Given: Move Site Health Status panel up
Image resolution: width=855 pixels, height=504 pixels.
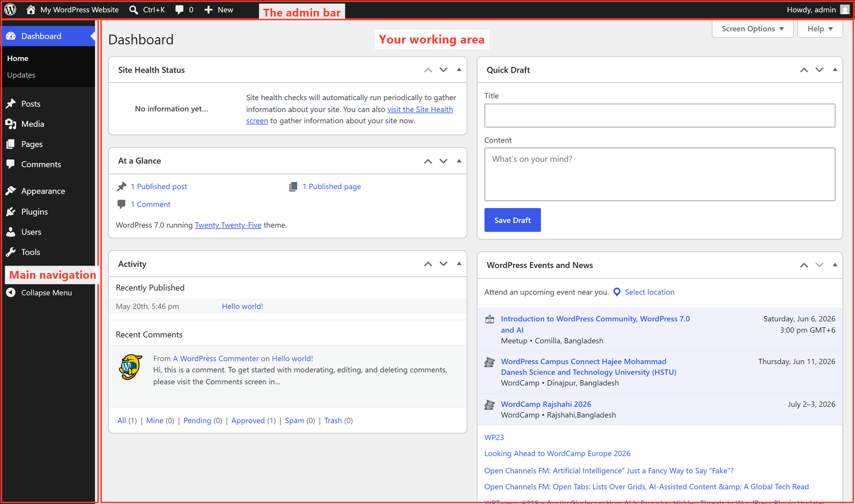Looking at the screenshot, I should 428,70.
